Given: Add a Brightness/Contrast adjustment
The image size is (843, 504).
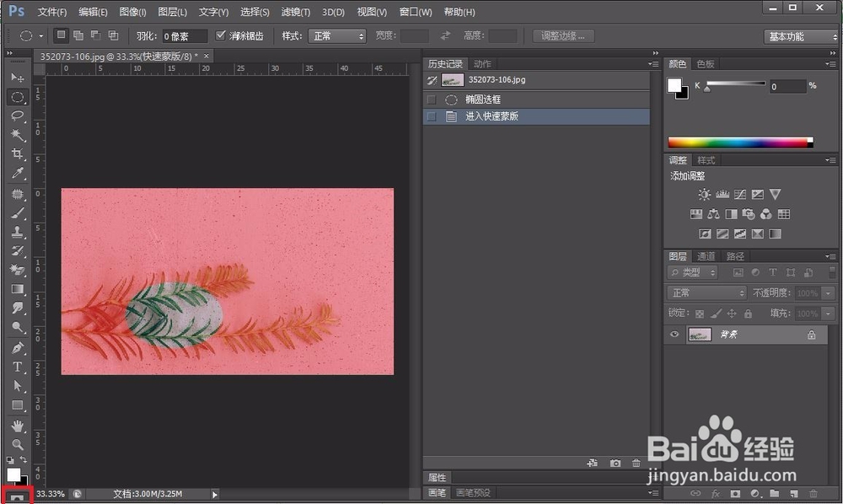Looking at the screenshot, I should (704, 195).
